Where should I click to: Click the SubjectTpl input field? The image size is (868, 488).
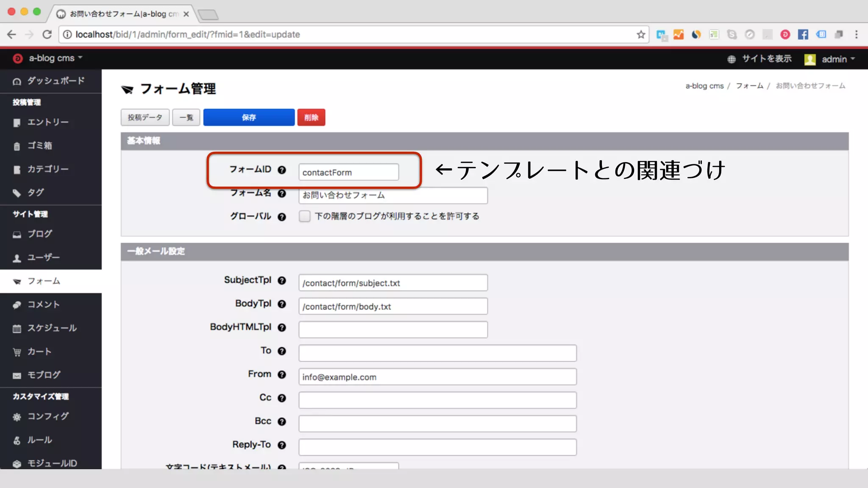tap(393, 283)
